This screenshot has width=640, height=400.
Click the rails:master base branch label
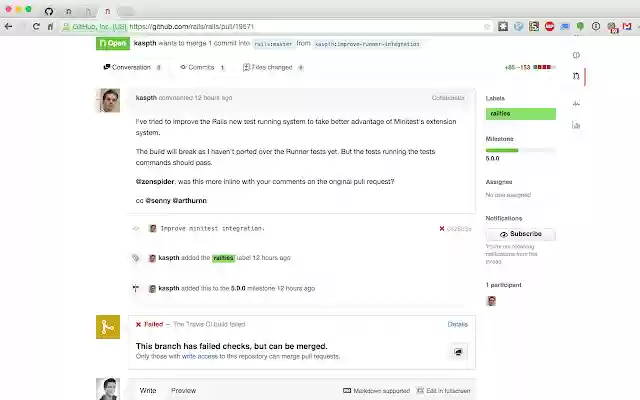tap(273, 44)
